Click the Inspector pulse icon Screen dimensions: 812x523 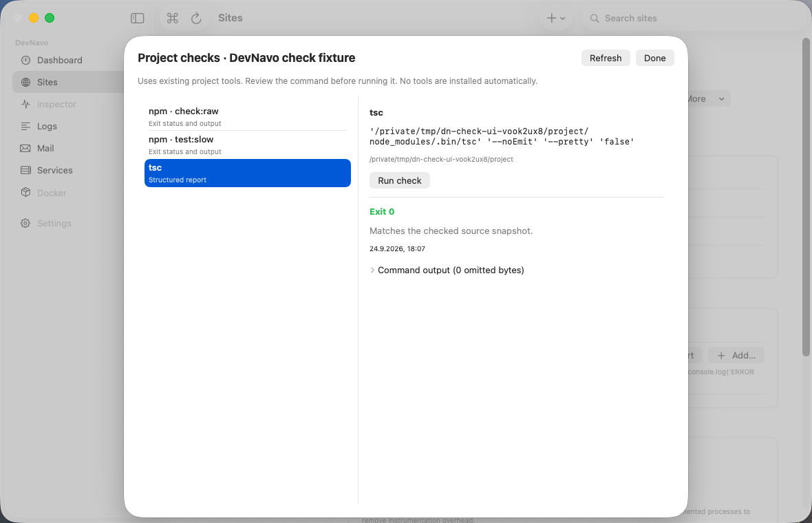click(25, 104)
